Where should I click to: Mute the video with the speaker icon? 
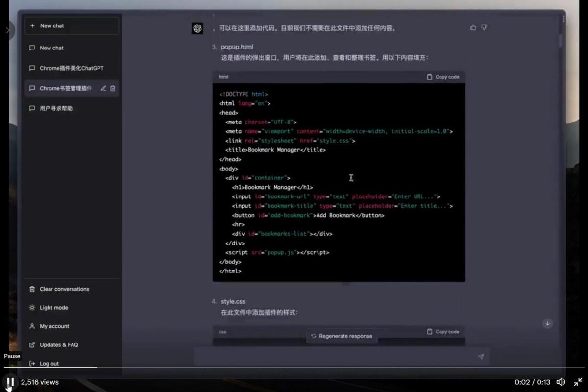pyautogui.click(x=561, y=382)
